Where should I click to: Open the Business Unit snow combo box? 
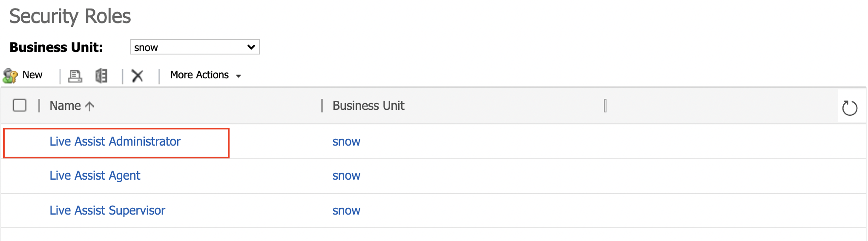point(195,47)
